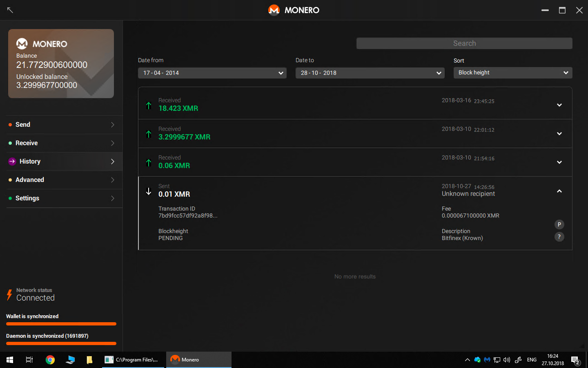This screenshot has height=368, width=588.
Task: Collapse the Sent 0.01 XMR transaction
Action: coord(559,191)
